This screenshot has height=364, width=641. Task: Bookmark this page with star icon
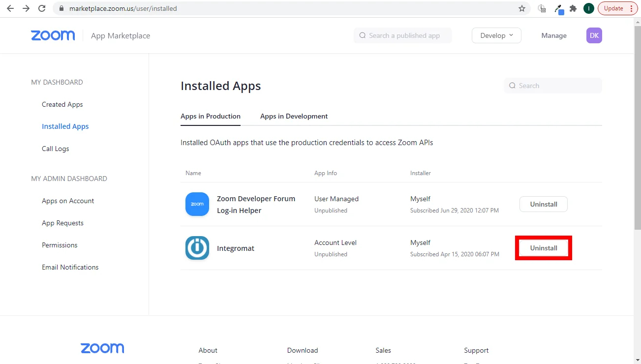point(522,8)
